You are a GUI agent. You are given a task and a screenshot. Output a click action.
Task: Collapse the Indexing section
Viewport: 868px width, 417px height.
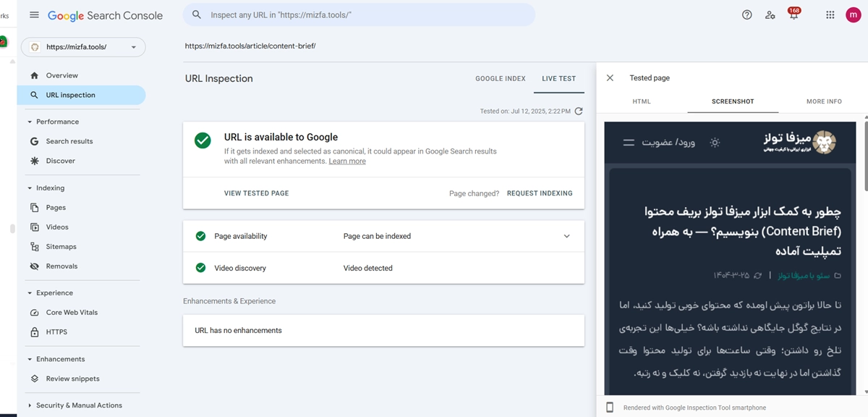pos(30,188)
